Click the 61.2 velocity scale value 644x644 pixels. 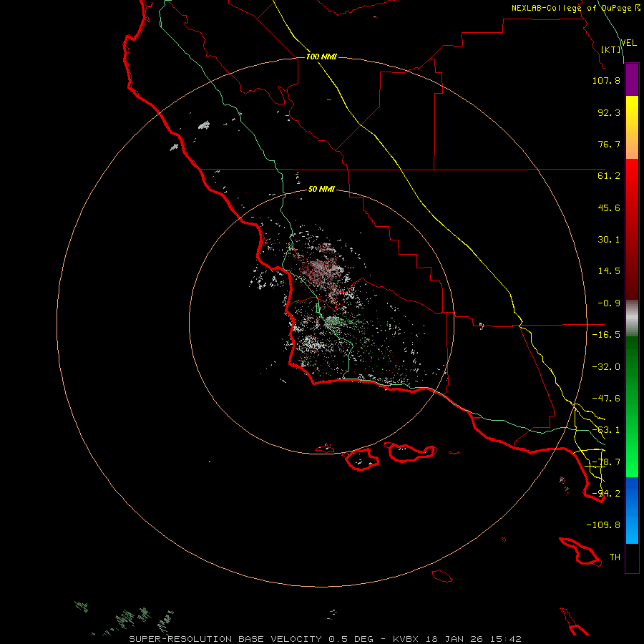pos(609,176)
